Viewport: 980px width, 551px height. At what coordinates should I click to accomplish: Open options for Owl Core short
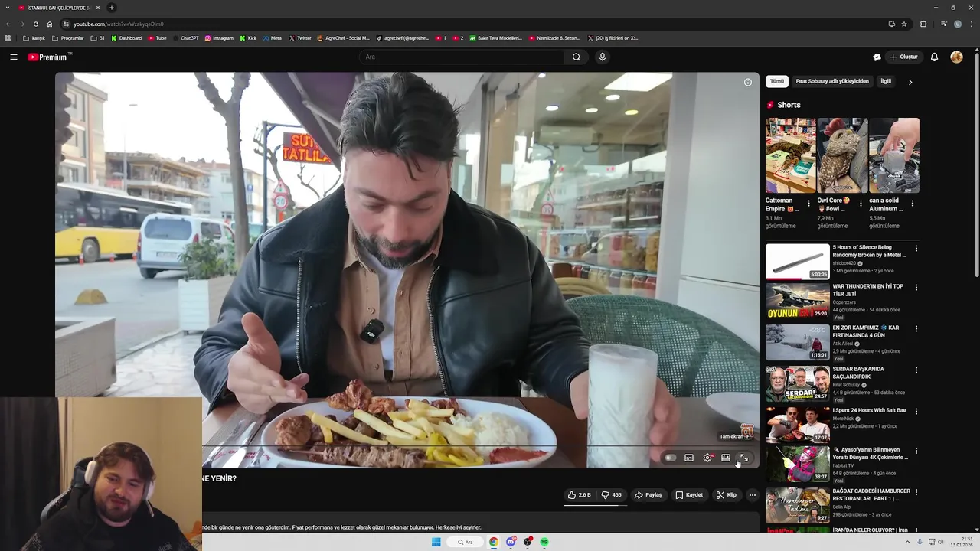click(861, 204)
